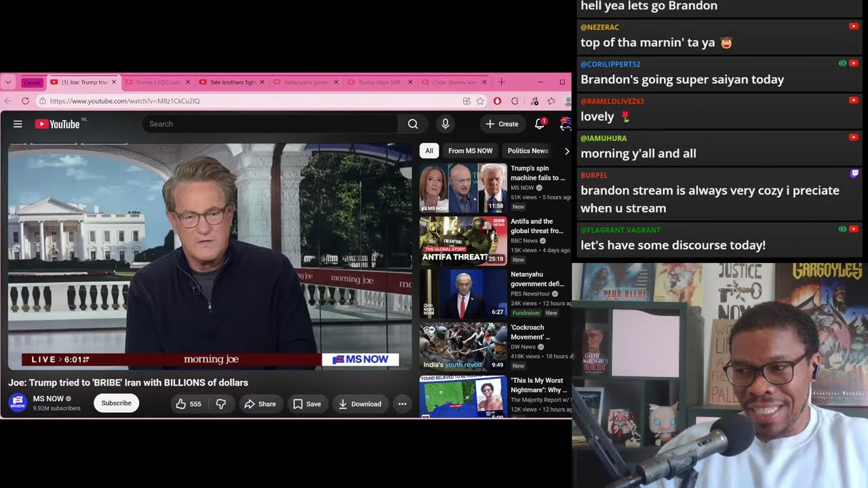Open 'Trump's spin machine fails' video thumbnail
The height and width of the screenshot is (488, 868).
(463, 188)
